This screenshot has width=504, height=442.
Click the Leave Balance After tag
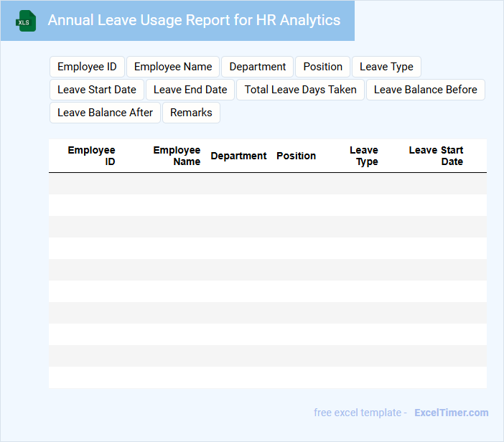105,113
